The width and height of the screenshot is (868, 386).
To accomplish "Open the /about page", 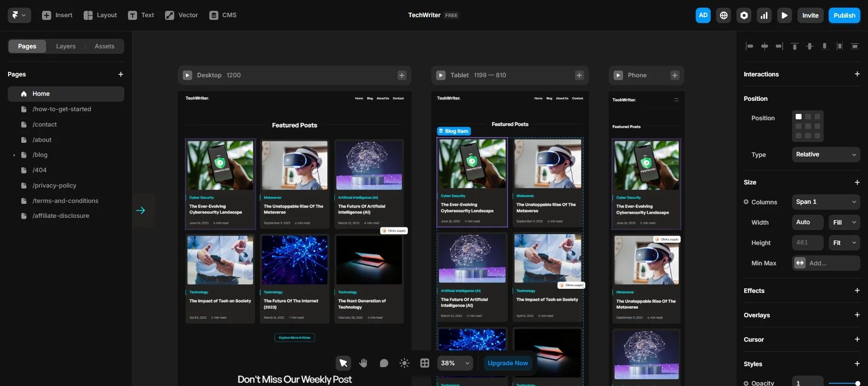I will coord(66,140).
